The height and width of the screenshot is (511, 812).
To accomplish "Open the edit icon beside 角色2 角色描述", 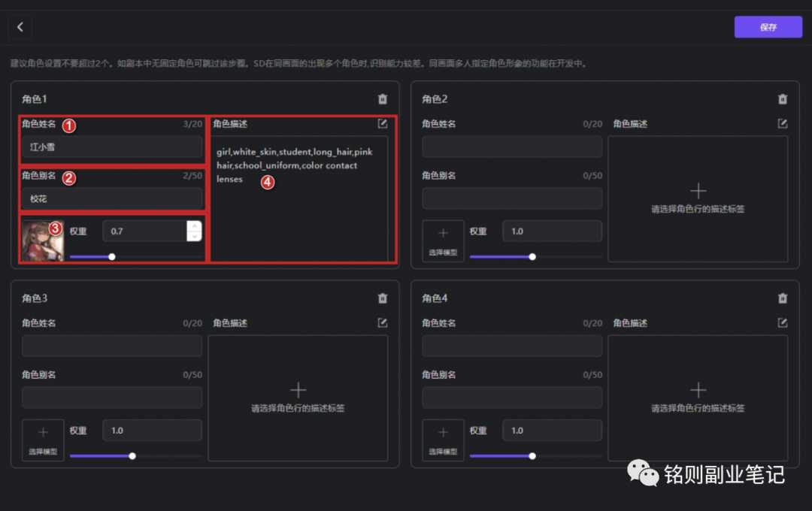I will pyautogui.click(x=782, y=123).
